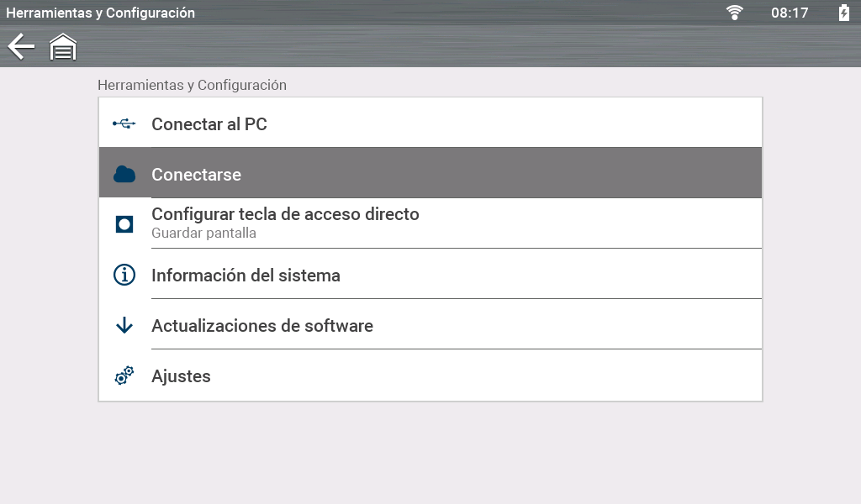Screen dimensions: 861x504
Task: Click the cloud icon beside Conectarse
Action: 124,175
